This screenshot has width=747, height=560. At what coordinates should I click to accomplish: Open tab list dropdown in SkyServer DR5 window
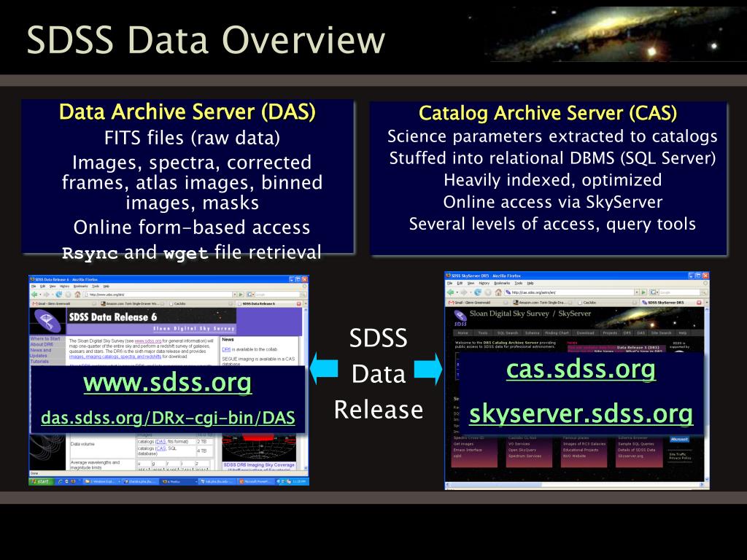coord(706,303)
